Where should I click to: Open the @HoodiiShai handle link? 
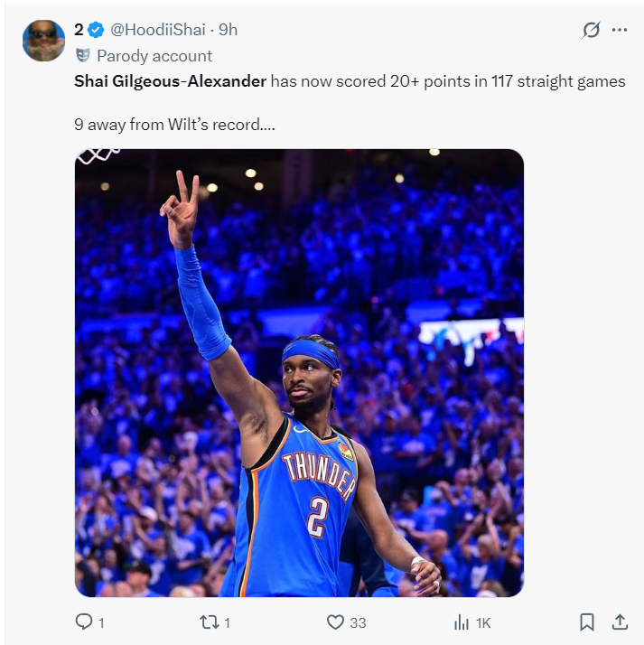click(157, 30)
